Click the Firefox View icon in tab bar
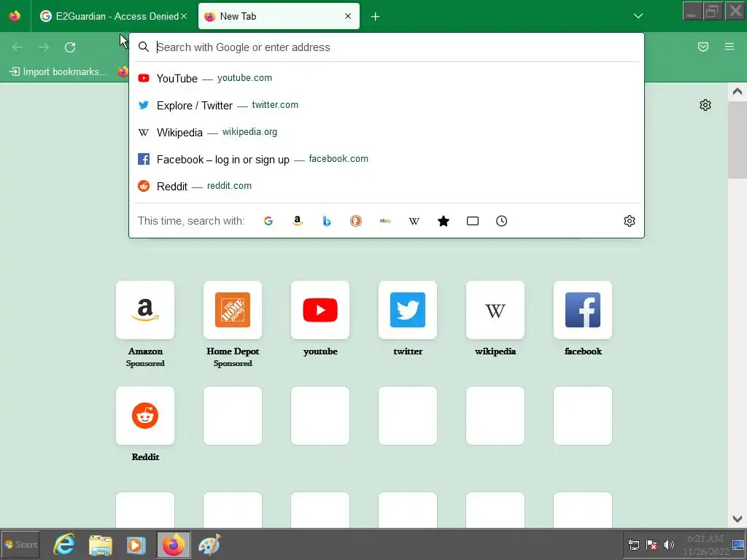This screenshot has width=747, height=560. (15, 16)
